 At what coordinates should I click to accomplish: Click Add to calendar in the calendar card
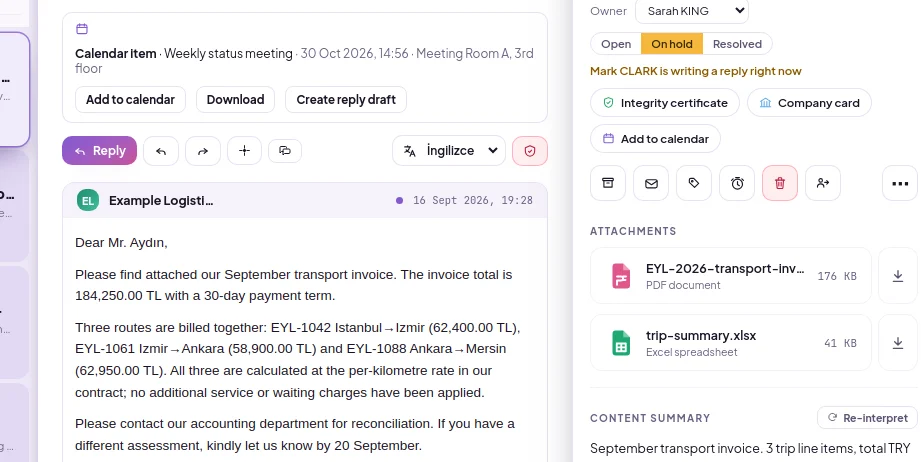(x=130, y=100)
